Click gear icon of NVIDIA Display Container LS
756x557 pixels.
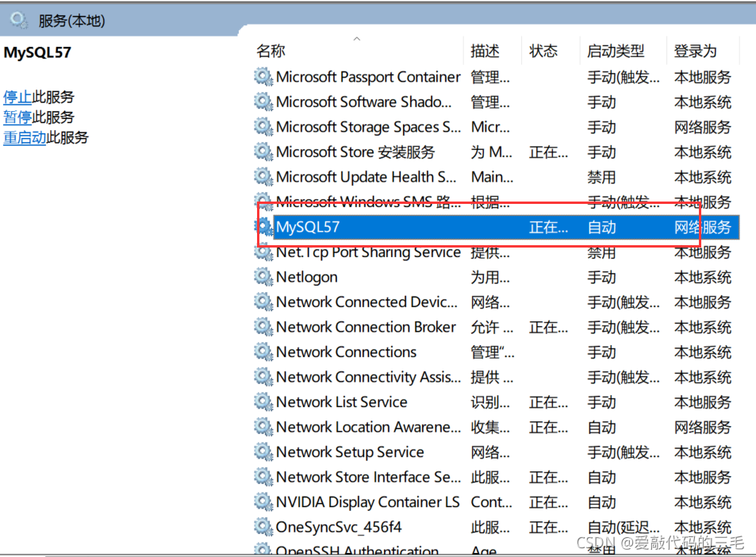tap(263, 502)
